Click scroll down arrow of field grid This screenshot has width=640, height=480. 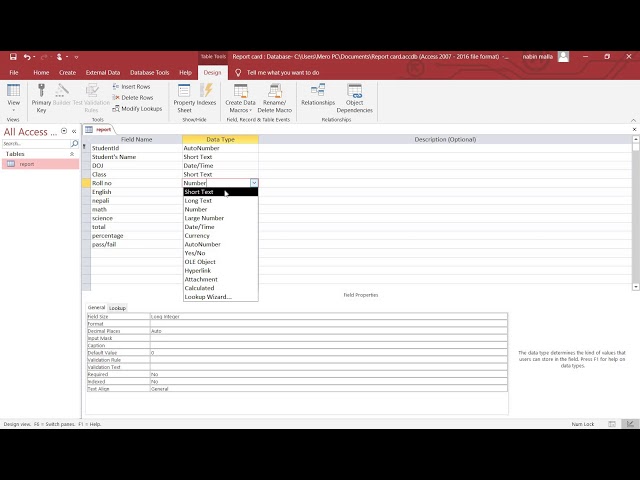pos(636,287)
